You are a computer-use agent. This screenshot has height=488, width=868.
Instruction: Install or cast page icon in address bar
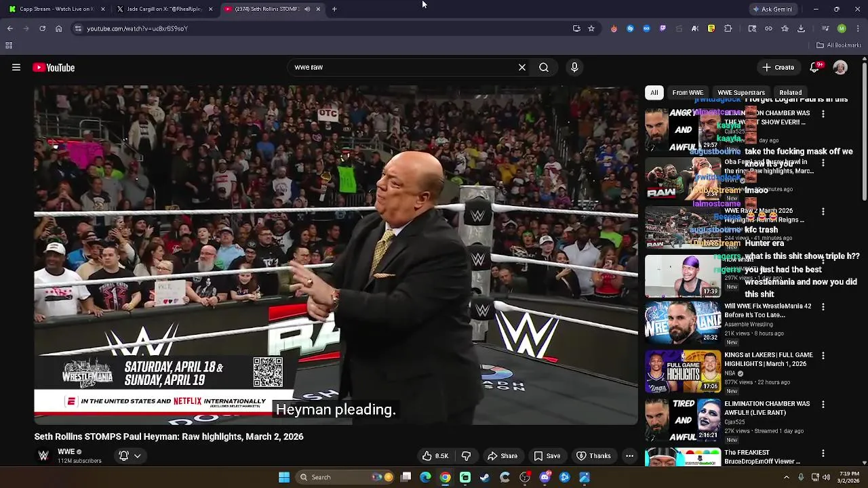pos(576,28)
